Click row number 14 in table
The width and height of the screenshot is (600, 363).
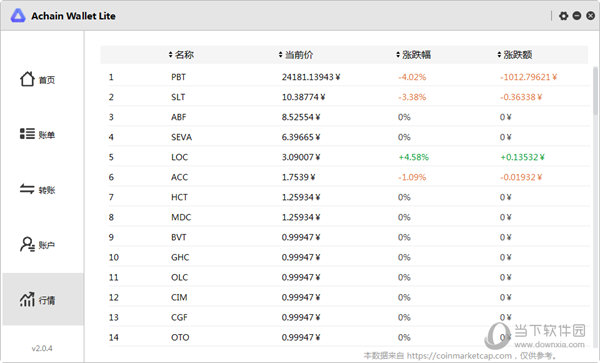114,337
